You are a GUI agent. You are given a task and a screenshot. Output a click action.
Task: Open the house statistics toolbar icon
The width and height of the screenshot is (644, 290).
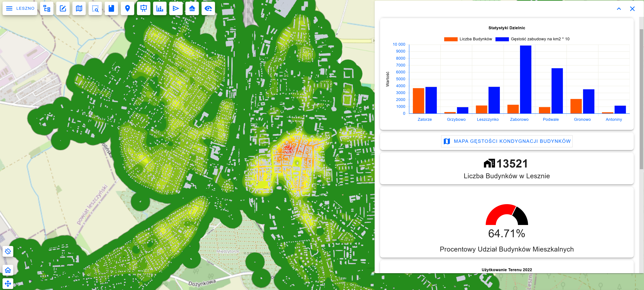[192, 9]
